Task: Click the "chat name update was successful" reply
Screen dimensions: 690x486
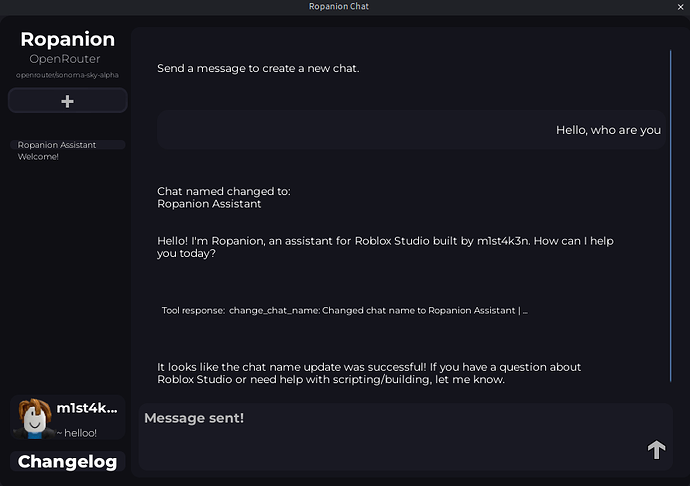Action: 368,373
